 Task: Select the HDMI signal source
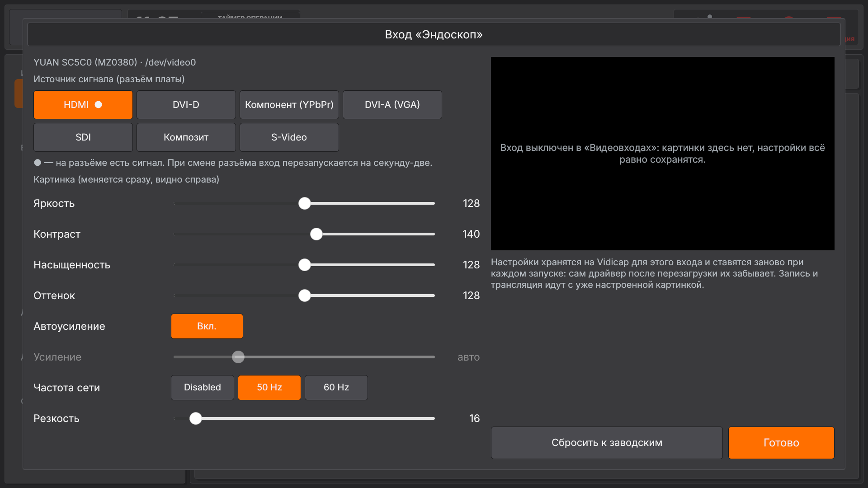pos(83,105)
